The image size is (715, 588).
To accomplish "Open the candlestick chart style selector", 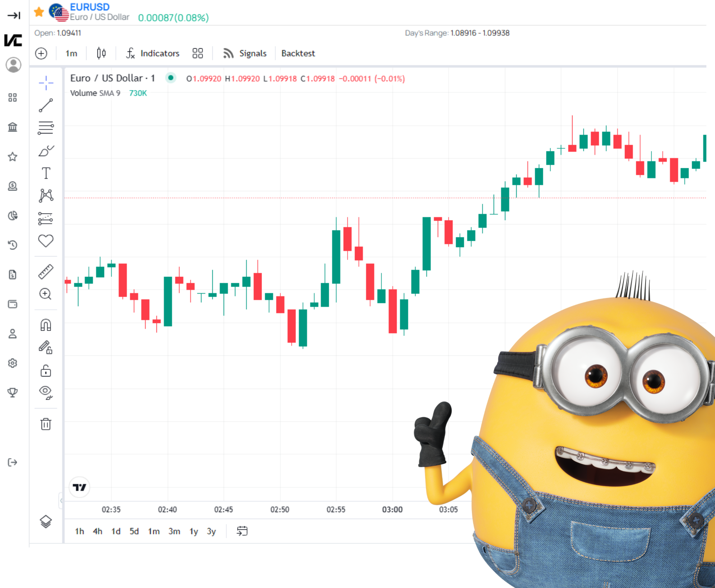I will tap(101, 53).
